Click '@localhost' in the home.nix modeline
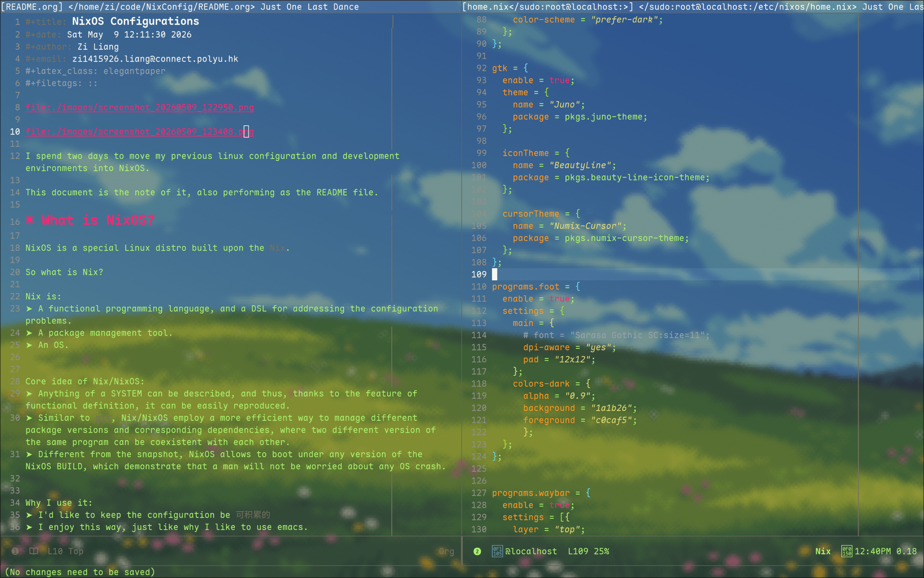Image resolution: width=924 pixels, height=578 pixels. coord(531,551)
